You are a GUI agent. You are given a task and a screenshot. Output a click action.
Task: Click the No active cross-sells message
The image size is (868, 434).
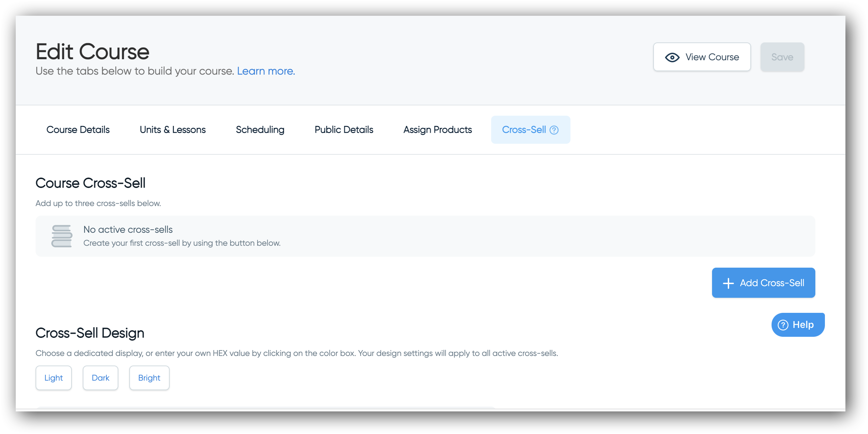128,230
